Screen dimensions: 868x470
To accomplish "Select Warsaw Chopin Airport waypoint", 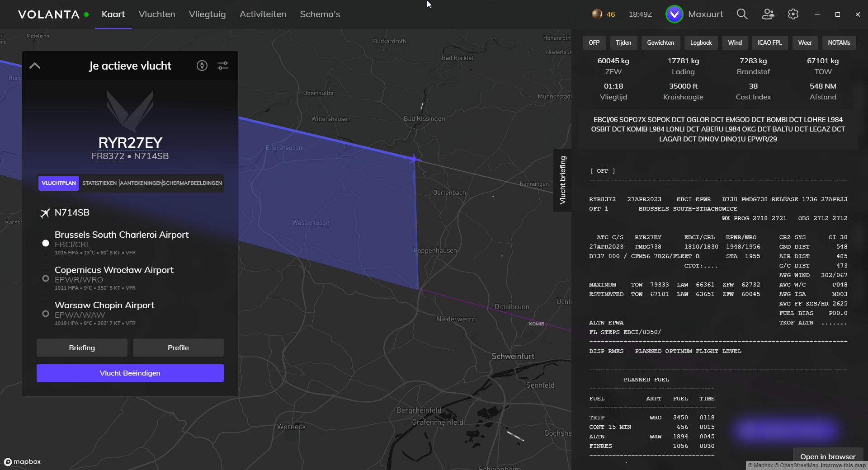I will [104, 305].
